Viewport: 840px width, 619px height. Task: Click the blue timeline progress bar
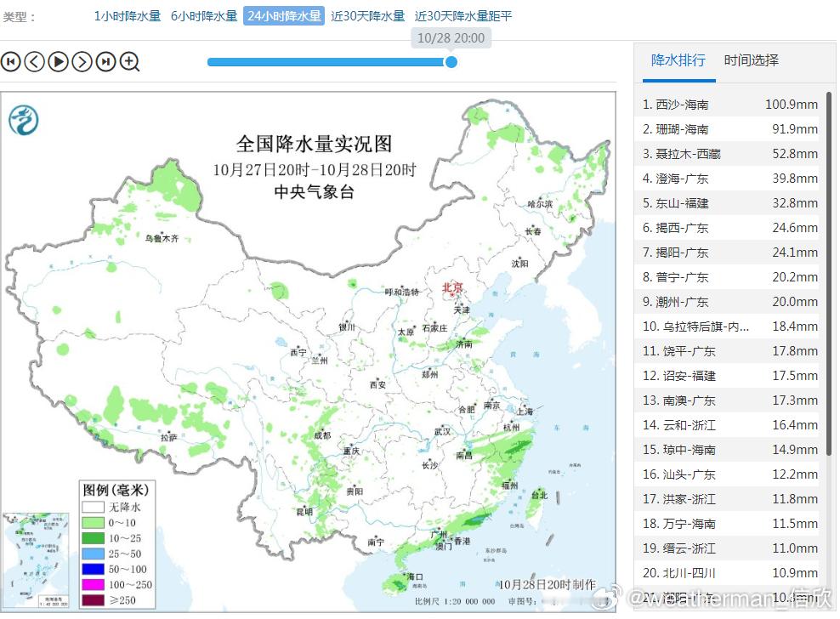[x=326, y=62]
